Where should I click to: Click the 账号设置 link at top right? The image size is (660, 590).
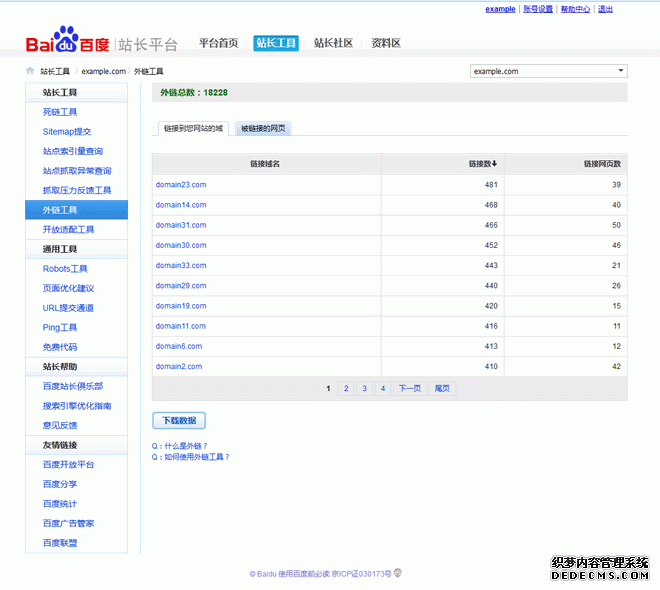click(537, 9)
